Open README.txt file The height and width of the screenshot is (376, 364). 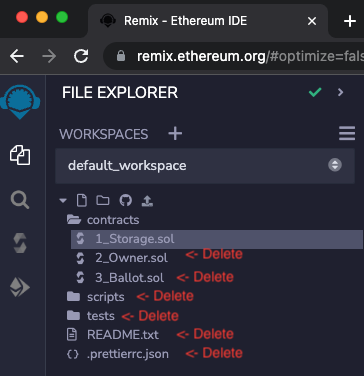point(113,335)
